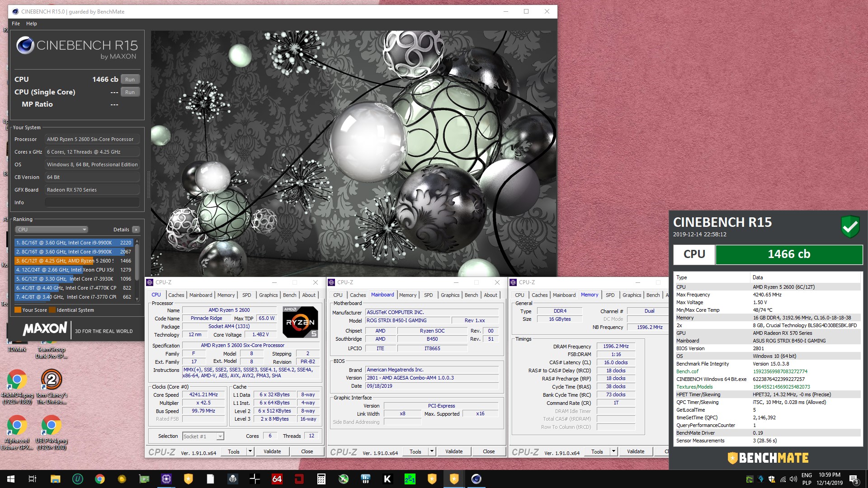Open the volume control in system tray
Viewport: 868px width, 488px height.
(x=793, y=479)
